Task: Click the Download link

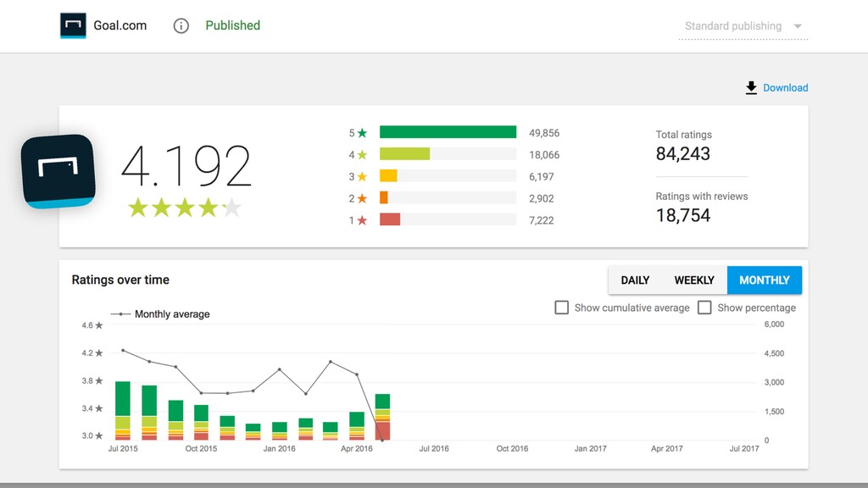Action: pyautogui.click(x=786, y=88)
